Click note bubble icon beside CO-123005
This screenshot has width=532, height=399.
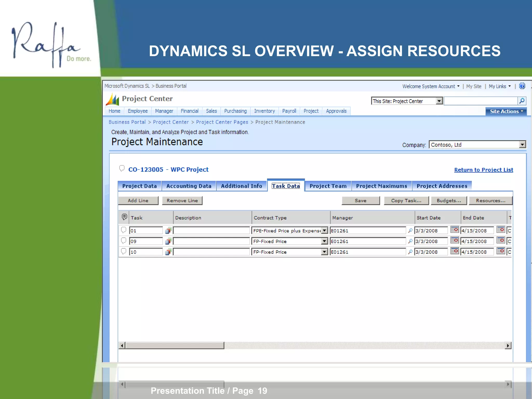pyautogui.click(x=122, y=169)
